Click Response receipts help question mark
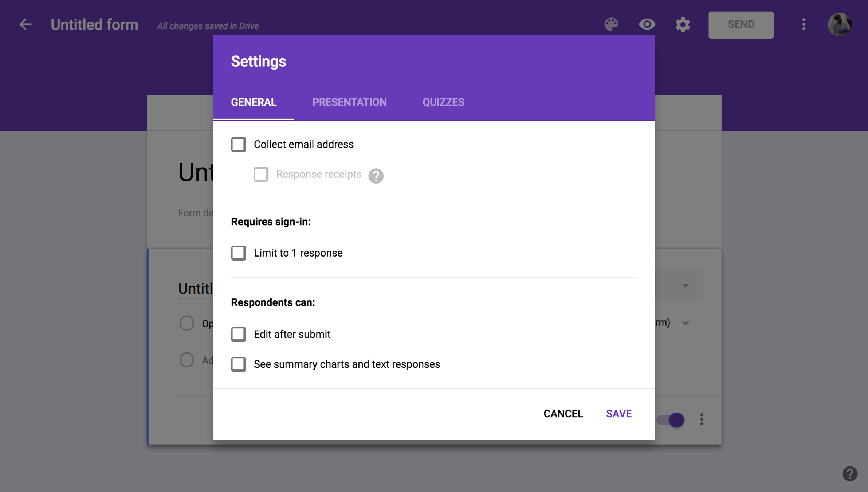The height and width of the screenshot is (492, 868). pos(376,176)
